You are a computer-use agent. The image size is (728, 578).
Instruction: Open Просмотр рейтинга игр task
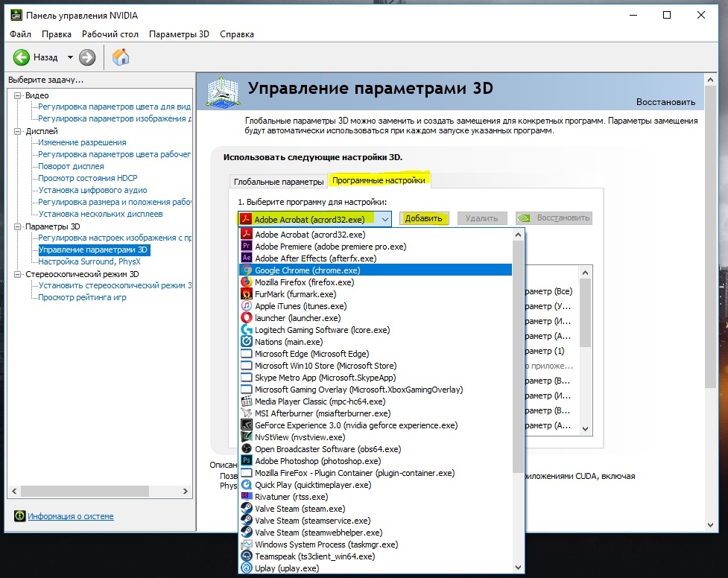(82, 297)
